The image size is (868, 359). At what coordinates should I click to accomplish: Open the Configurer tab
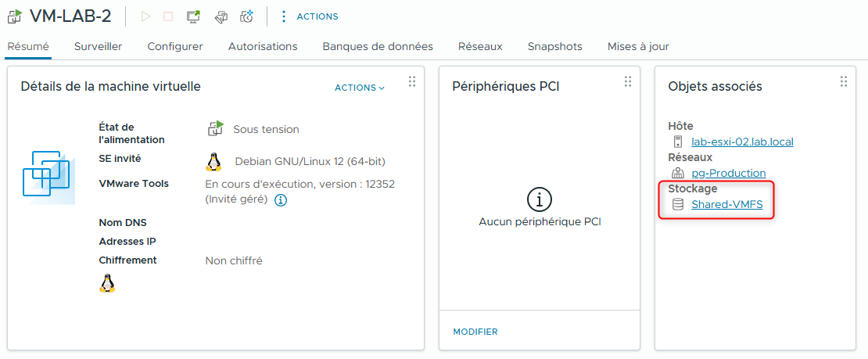point(175,47)
